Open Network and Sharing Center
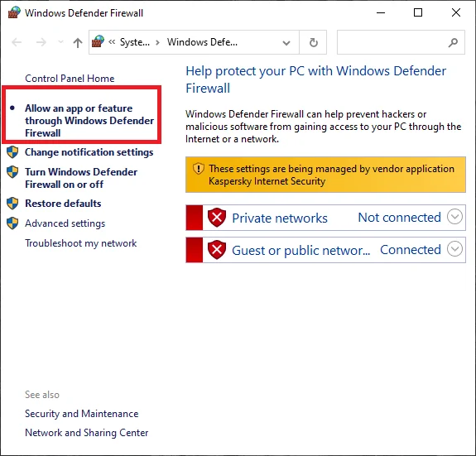 tap(87, 433)
